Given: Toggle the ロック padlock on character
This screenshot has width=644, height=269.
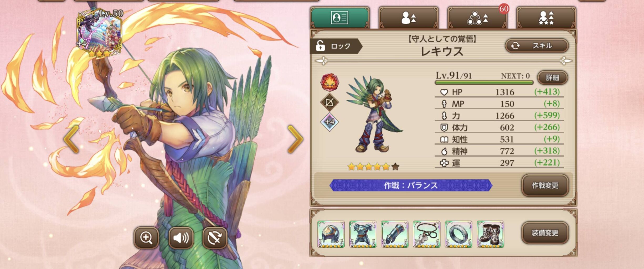Looking at the screenshot, I should [x=335, y=46].
